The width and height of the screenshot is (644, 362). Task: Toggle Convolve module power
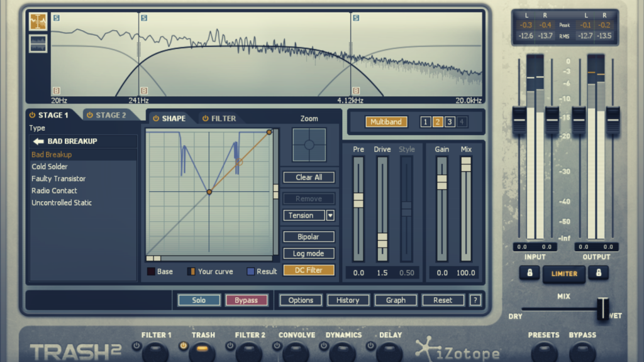tap(277, 346)
